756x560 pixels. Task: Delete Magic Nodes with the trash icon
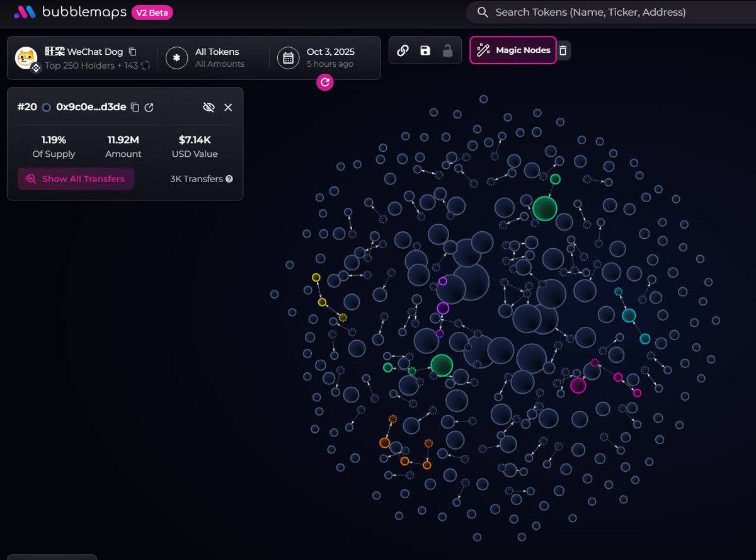coord(563,50)
